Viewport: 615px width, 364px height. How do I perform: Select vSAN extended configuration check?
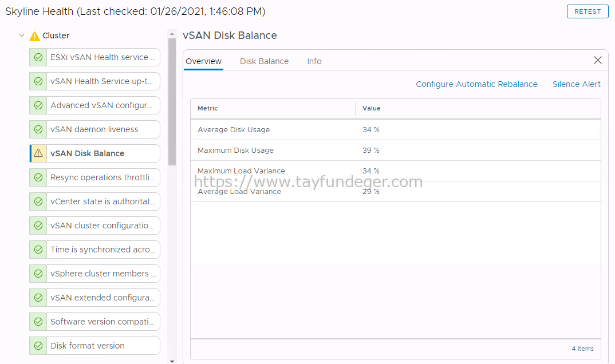click(94, 298)
